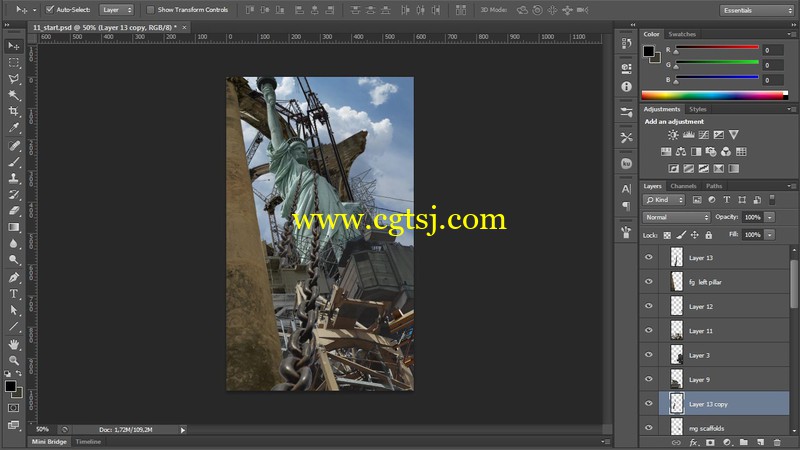Select the Gradient tool
800x450 pixels.
14,228
